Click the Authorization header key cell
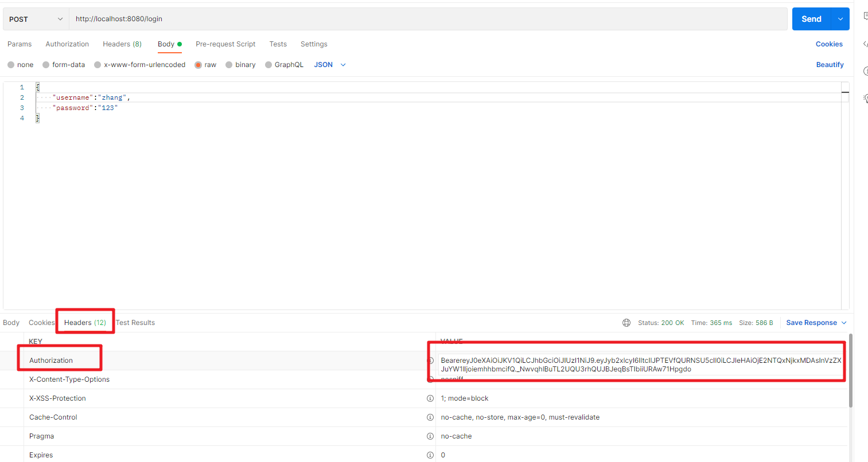Viewport: 868px width, 462px height. pos(51,361)
